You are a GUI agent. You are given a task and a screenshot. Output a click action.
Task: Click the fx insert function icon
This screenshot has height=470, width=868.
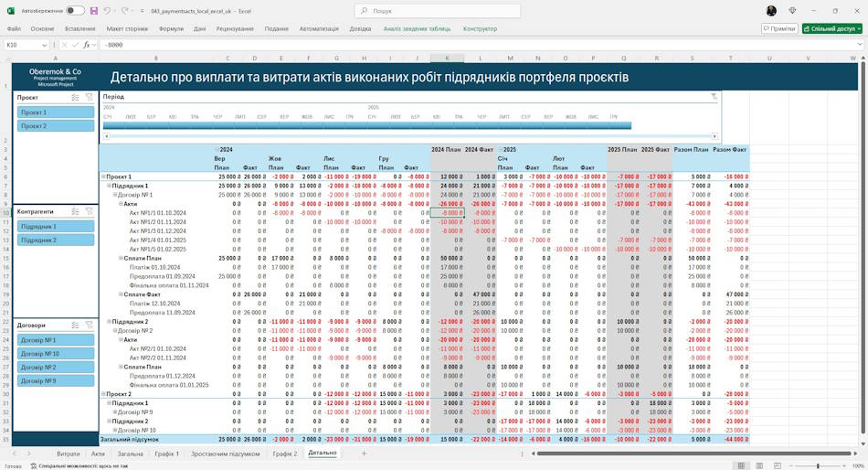tap(87, 45)
